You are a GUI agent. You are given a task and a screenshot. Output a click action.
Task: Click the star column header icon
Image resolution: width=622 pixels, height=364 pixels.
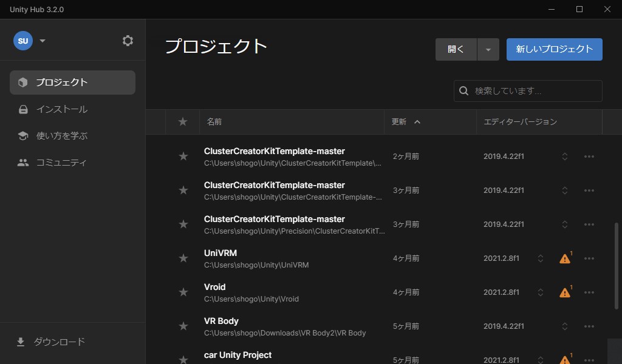183,122
